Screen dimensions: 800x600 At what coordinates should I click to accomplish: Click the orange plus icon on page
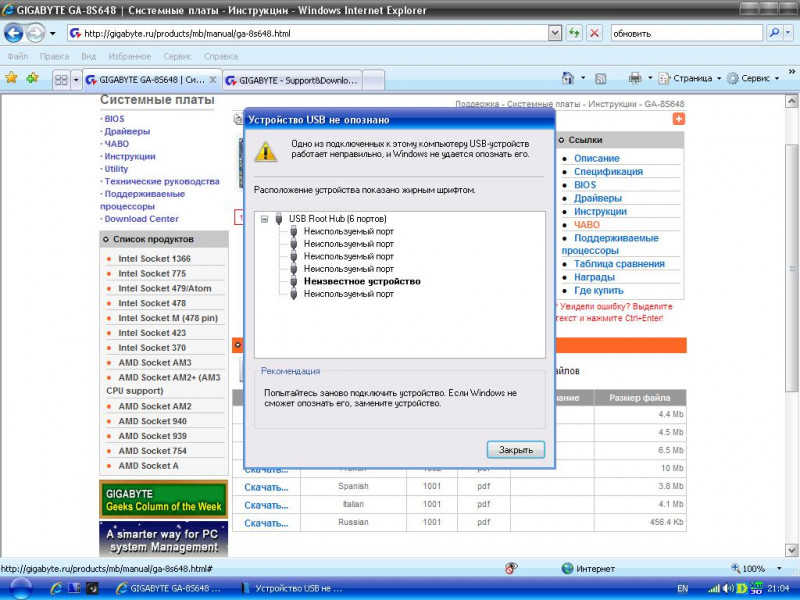[679, 119]
